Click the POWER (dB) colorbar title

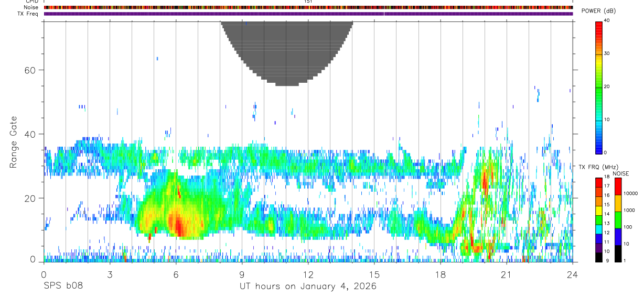599,11
